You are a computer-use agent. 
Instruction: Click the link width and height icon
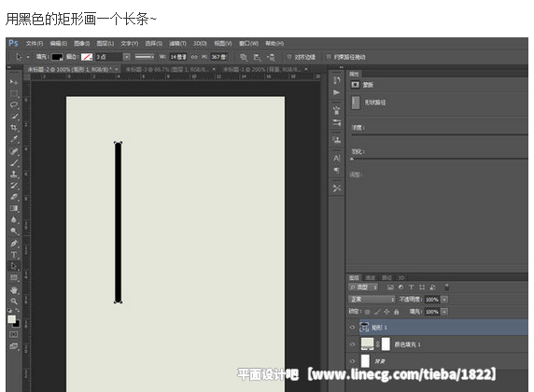tap(194, 57)
